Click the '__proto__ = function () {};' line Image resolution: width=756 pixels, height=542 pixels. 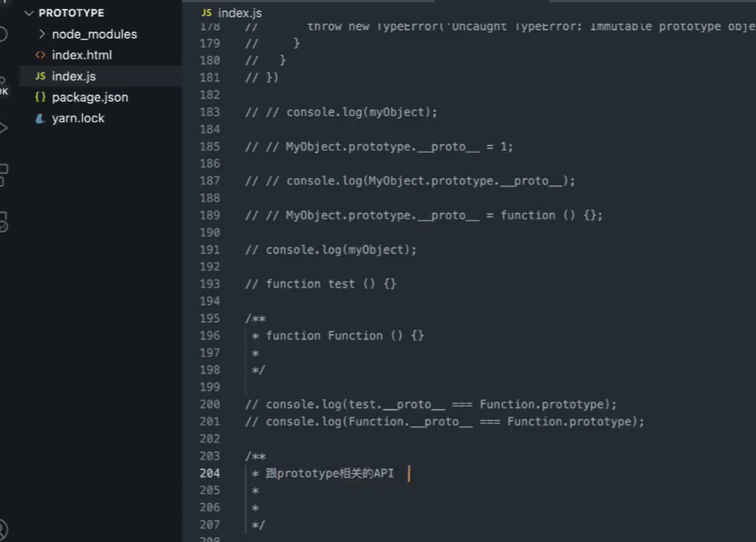coord(424,215)
